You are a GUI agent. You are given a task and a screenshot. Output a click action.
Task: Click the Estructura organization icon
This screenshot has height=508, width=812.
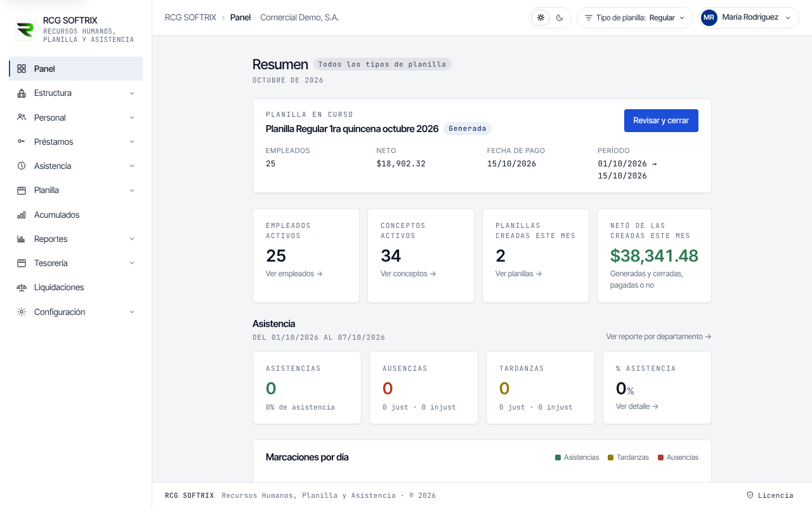tap(22, 93)
